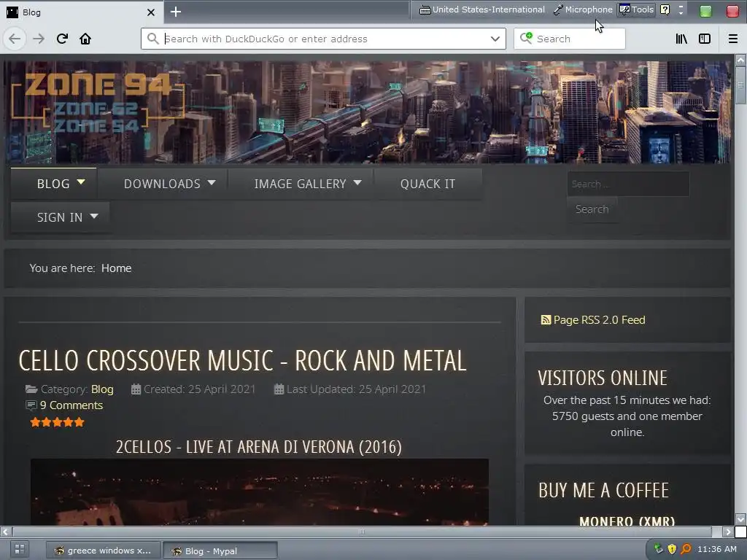Switch to the Blog - Mypal taskbar window
Image resolution: width=747 pixels, height=560 pixels.
click(x=220, y=551)
